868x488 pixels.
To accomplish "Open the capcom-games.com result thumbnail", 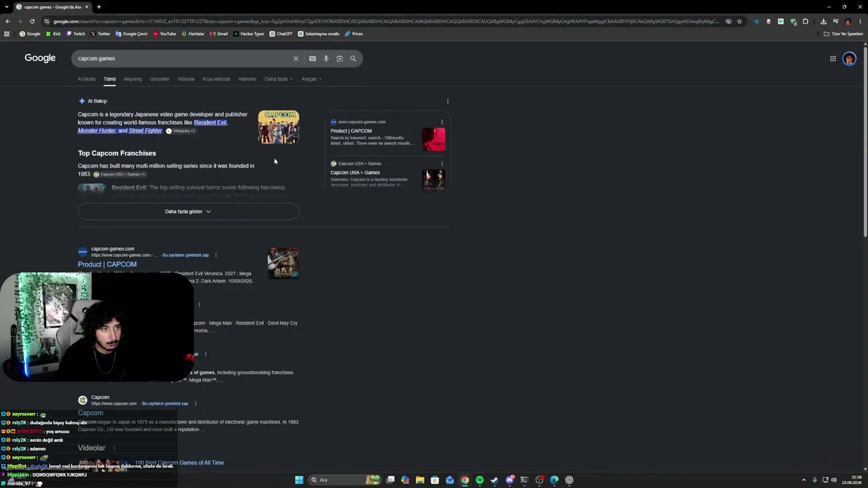I will 283,264.
